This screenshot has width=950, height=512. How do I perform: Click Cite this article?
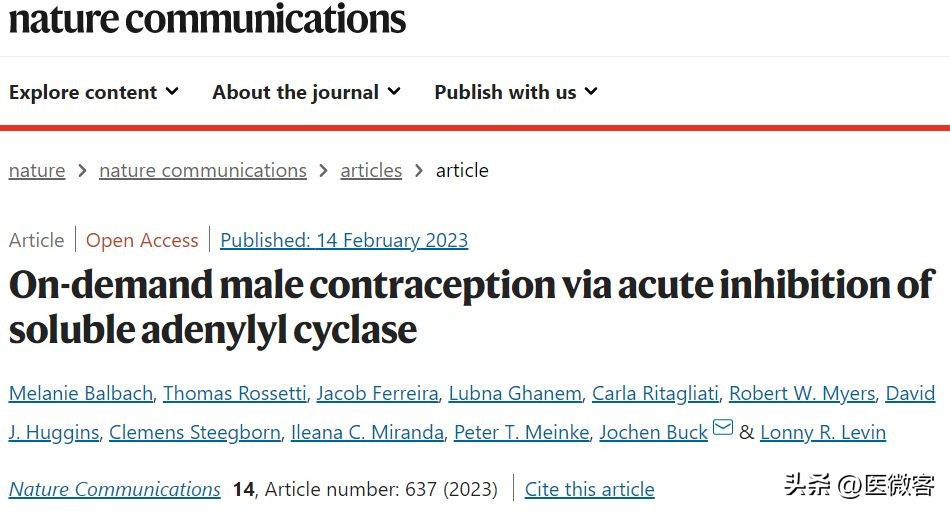(x=590, y=489)
